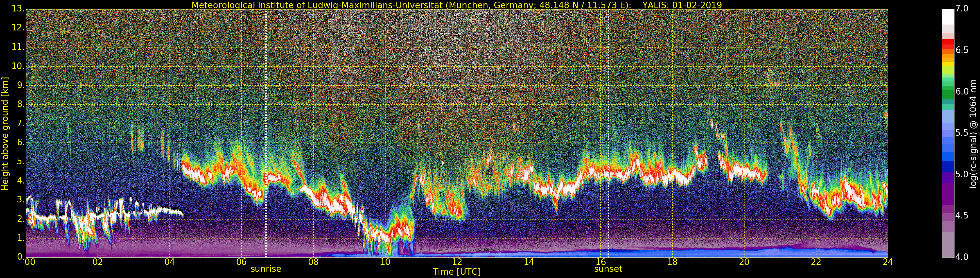This screenshot has width=980, height=278.
Task: Click the colorbar tick value 7.0
Action: pos(962,9)
